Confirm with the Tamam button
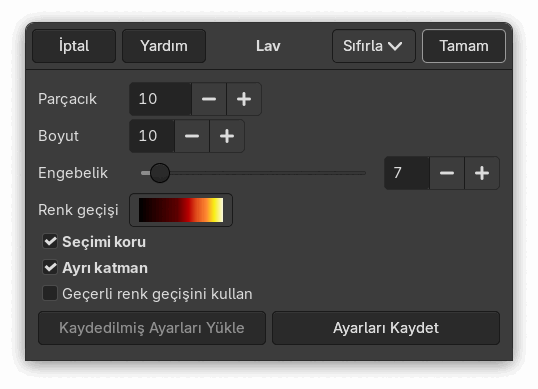 pyautogui.click(x=464, y=46)
